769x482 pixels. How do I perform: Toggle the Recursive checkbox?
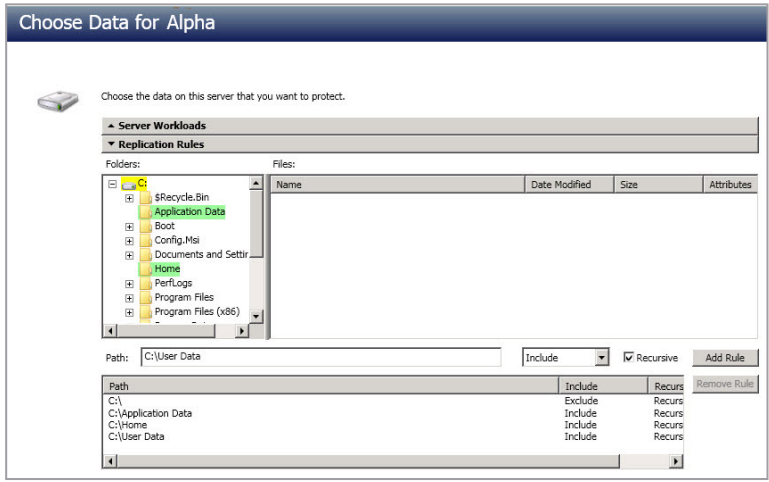point(628,358)
